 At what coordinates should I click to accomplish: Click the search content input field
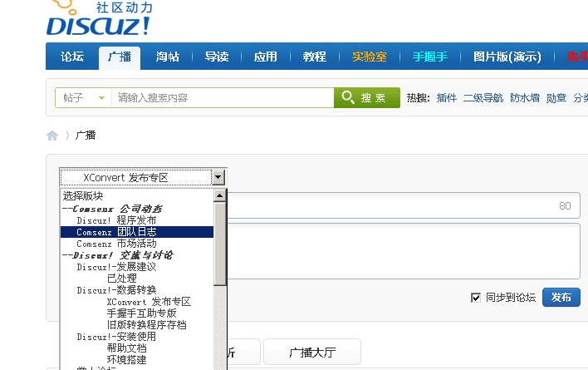(223, 98)
